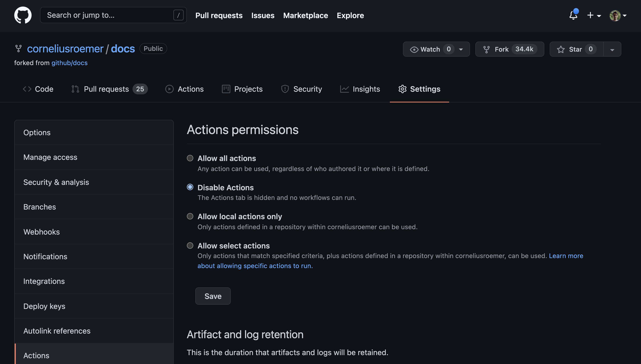Select the Allow local actions only option
The image size is (641, 364).
coord(190,216)
